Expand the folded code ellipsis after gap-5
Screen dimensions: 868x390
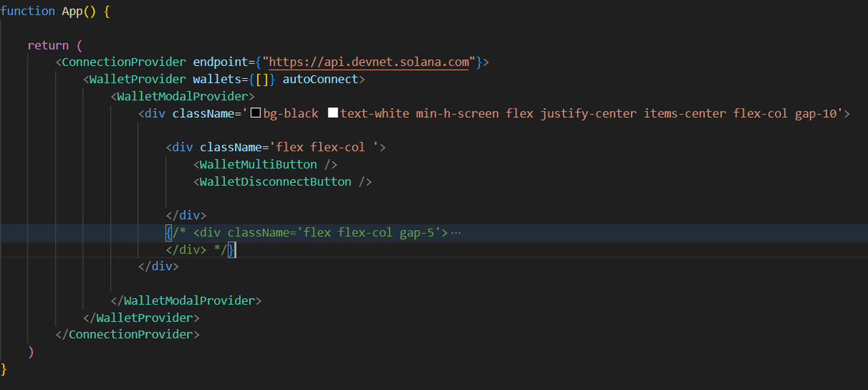(x=456, y=232)
